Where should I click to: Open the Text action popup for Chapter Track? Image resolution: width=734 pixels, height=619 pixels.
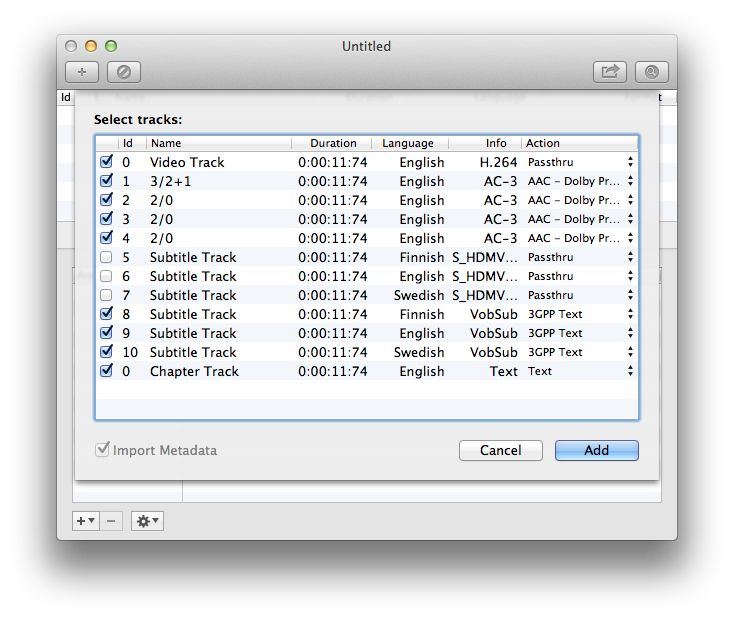580,371
